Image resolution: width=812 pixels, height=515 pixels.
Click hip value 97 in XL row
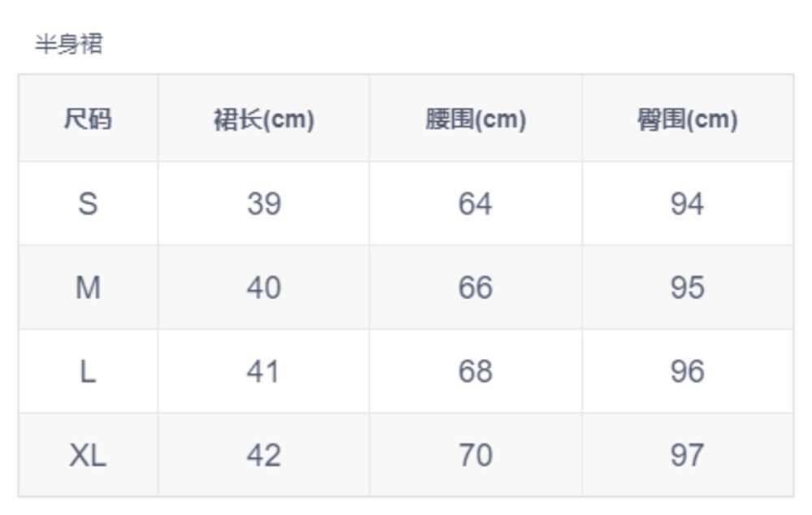click(687, 455)
